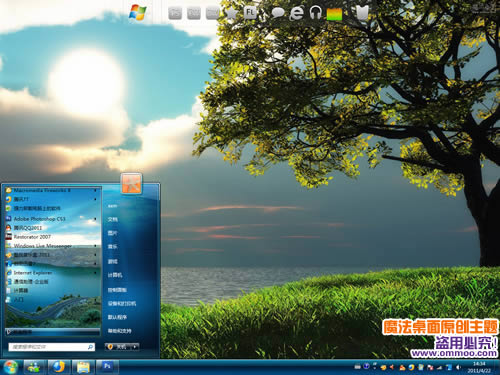Open the speech bubble chat dock icon
The width and height of the screenshot is (500, 375).
(277, 13)
